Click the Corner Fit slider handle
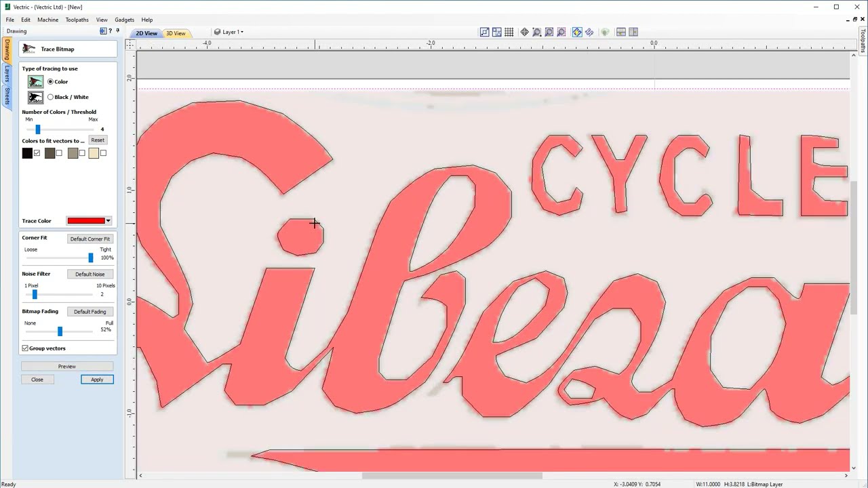The width and height of the screenshot is (868, 488). click(91, 258)
